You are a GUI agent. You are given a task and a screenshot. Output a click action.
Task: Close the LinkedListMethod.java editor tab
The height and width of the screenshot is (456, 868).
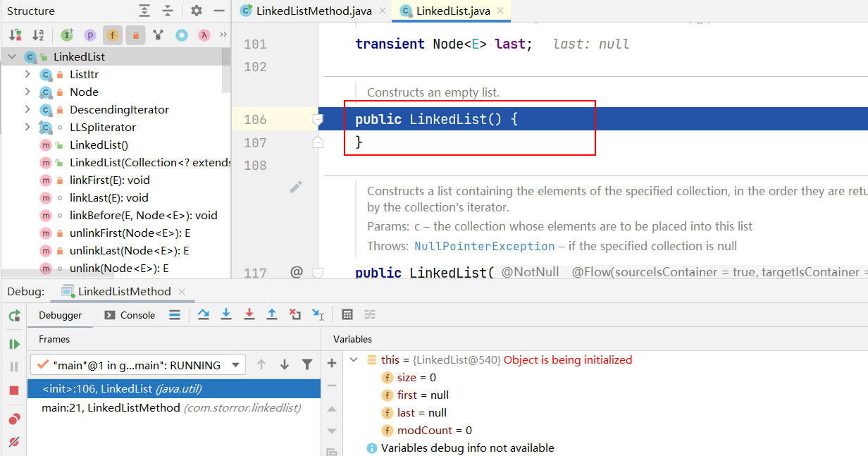pos(383,11)
